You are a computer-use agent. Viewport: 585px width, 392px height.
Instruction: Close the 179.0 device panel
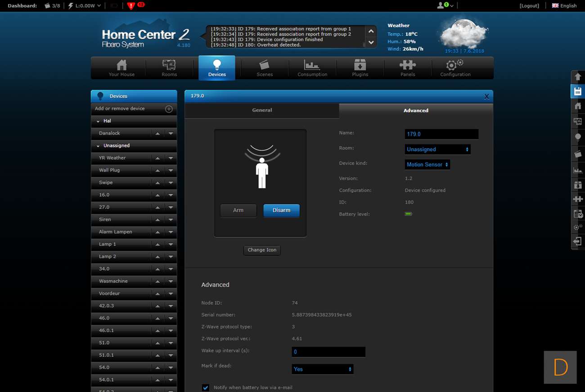coord(486,96)
